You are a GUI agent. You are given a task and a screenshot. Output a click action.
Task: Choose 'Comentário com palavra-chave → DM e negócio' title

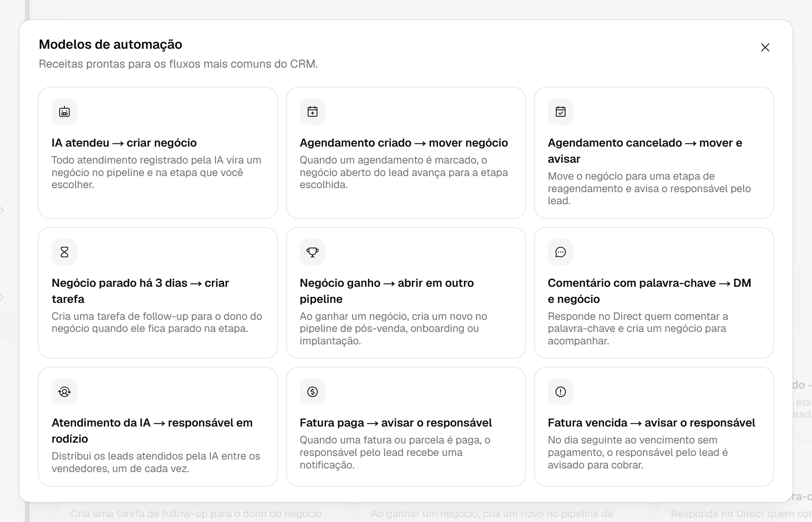pos(649,291)
